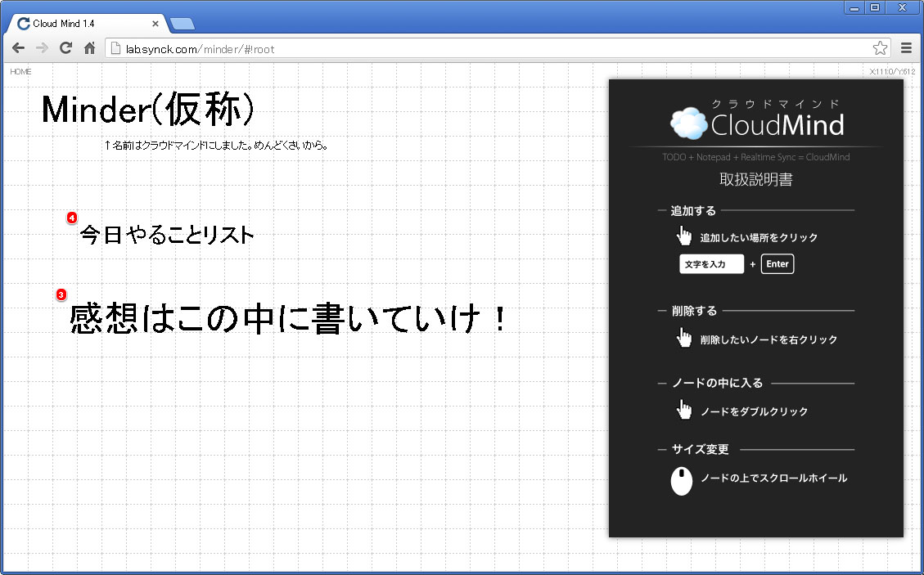The image size is (924, 575).
Task: Click the 削除したいノードを右クリック instruction
Action: pos(769,339)
